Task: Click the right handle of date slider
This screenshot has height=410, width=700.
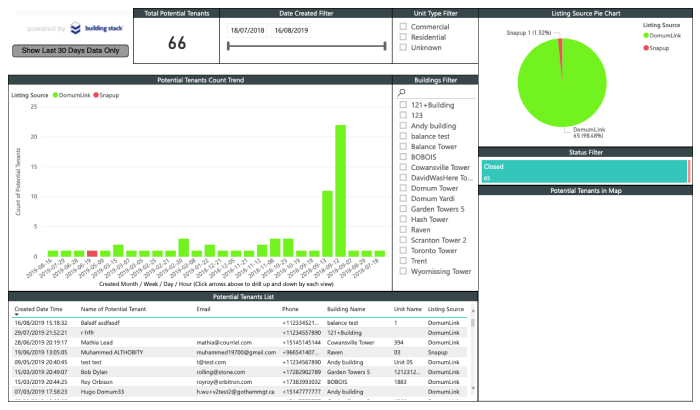Action: 385,46
